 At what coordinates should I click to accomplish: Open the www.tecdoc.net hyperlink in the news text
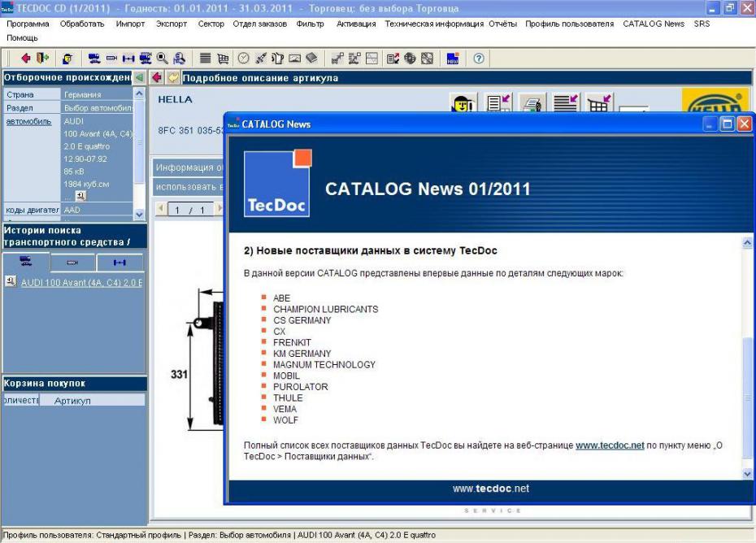610,445
